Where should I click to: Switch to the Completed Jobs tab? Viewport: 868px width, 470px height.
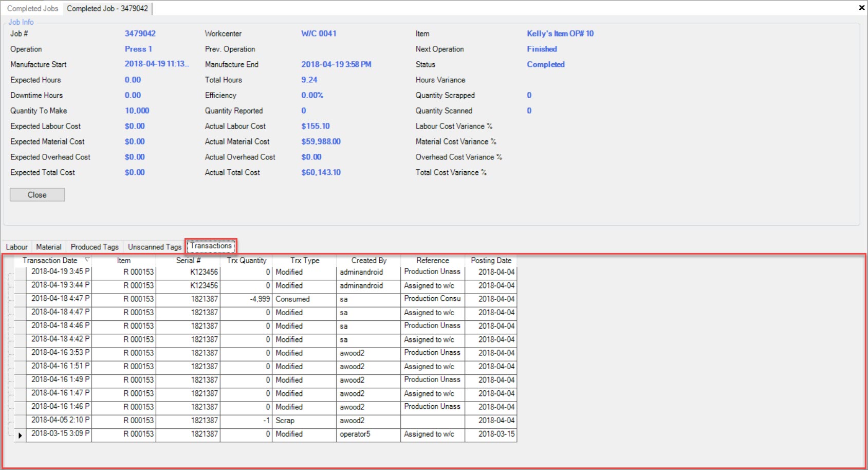pyautogui.click(x=32, y=8)
